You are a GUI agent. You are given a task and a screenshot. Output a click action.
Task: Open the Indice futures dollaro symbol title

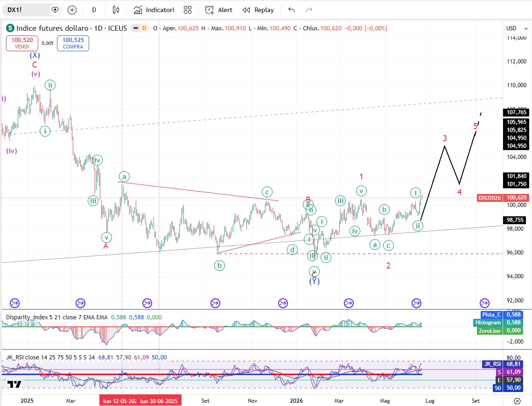[71, 28]
